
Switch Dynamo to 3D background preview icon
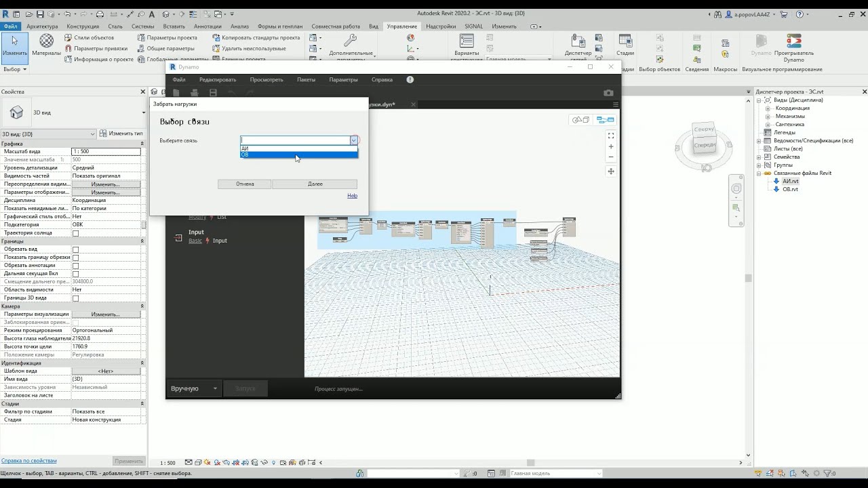coord(581,120)
